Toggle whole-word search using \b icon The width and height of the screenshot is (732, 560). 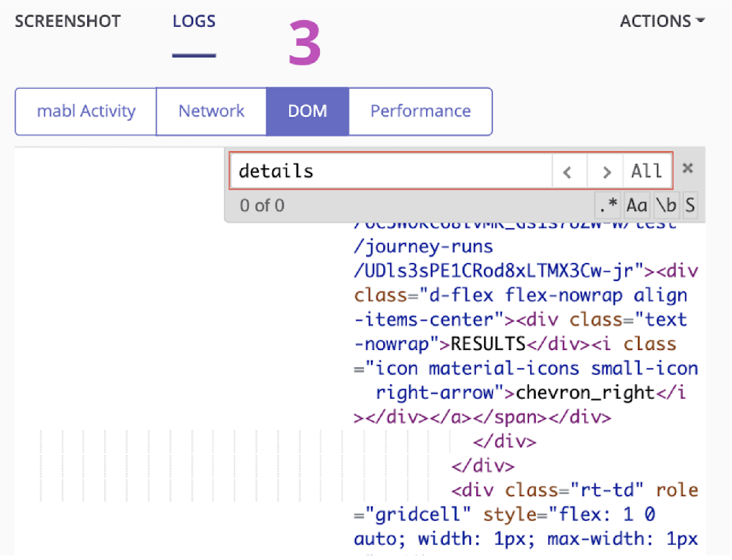(667, 205)
